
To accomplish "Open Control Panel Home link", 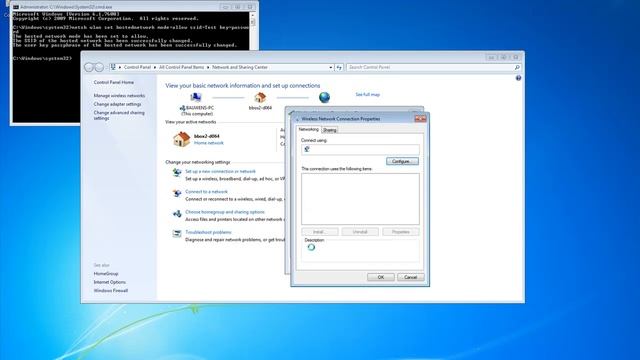I will pos(113,82).
